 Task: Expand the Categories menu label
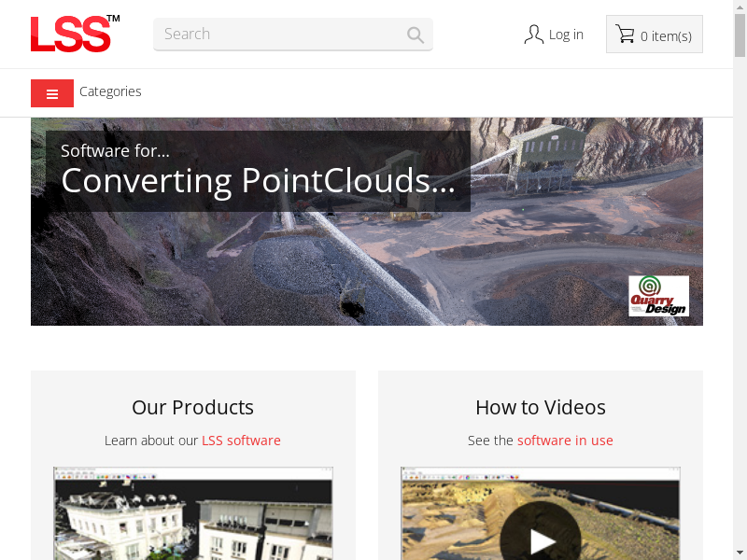click(110, 91)
